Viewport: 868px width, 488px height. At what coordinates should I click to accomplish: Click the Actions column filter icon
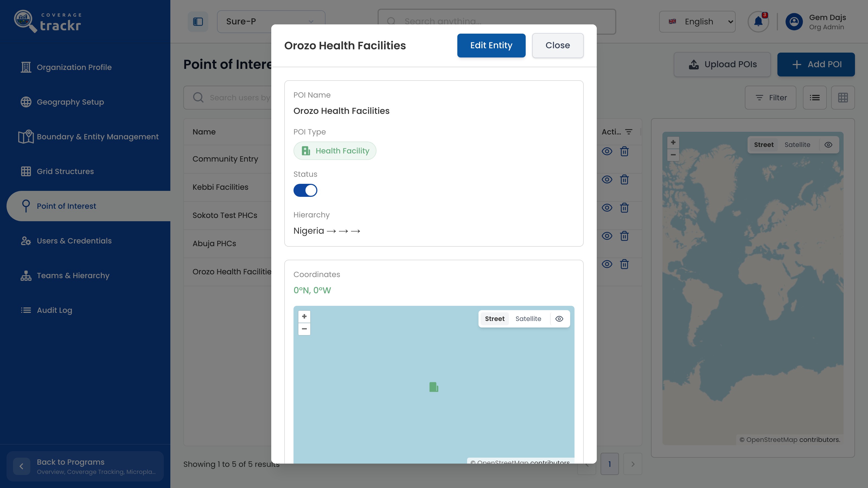click(629, 132)
